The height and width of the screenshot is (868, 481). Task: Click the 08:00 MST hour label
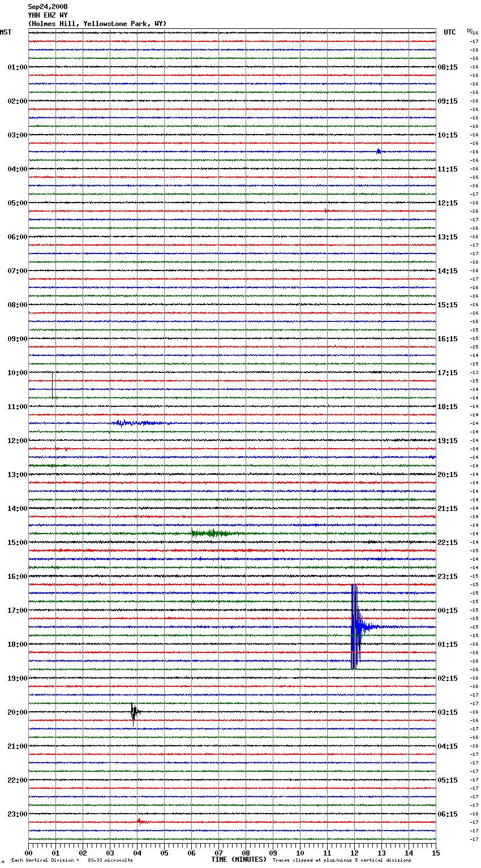pyautogui.click(x=18, y=305)
